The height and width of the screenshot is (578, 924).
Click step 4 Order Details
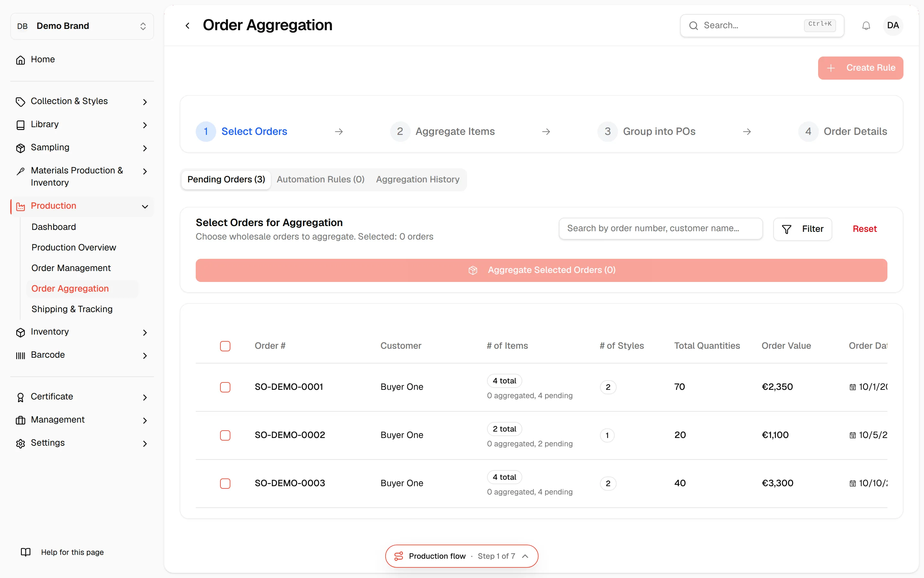(x=842, y=132)
